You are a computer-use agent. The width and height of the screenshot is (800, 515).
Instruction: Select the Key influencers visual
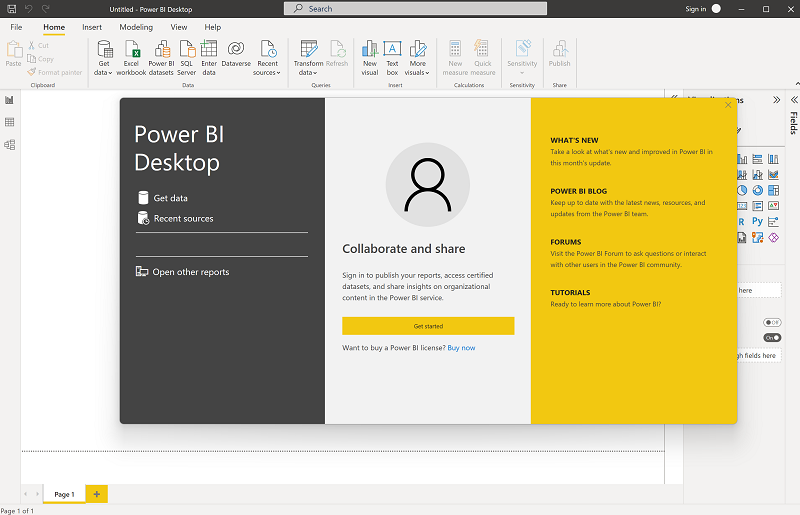pyautogui.click(x=773, y=222)
